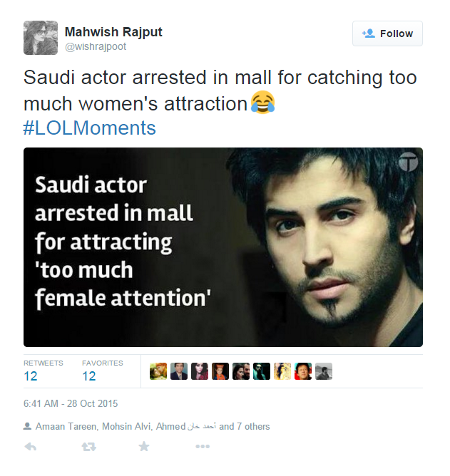Open Mohsin Alvi tagged name
Screen dimensions: 450x476
pyautogui.click(x=126, y=427)
